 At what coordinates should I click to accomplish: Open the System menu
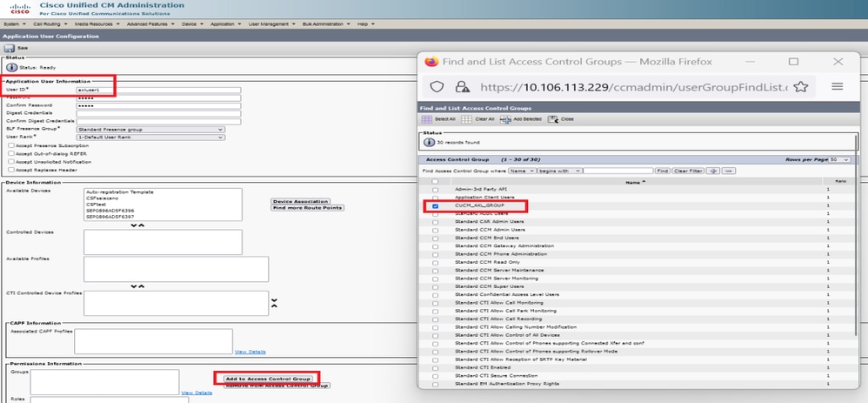click(15, 24)
